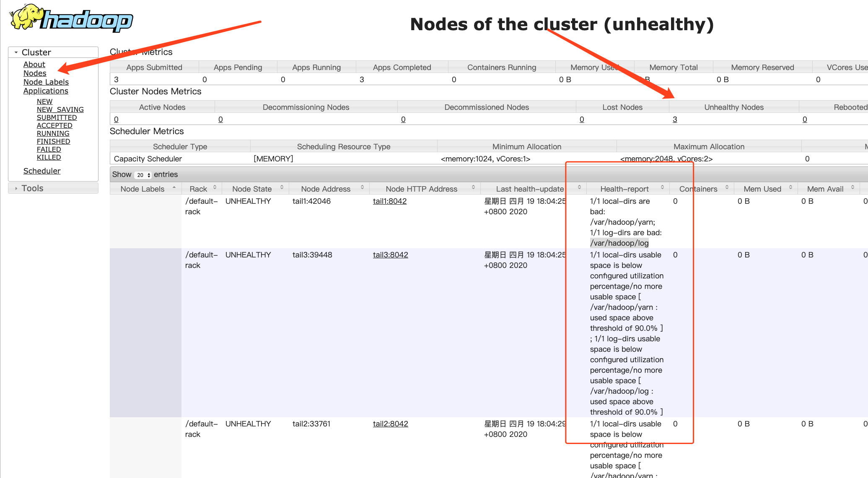868x478 pixels.
Task: Filter applications by RUNNING state
Action: [53, 133]
